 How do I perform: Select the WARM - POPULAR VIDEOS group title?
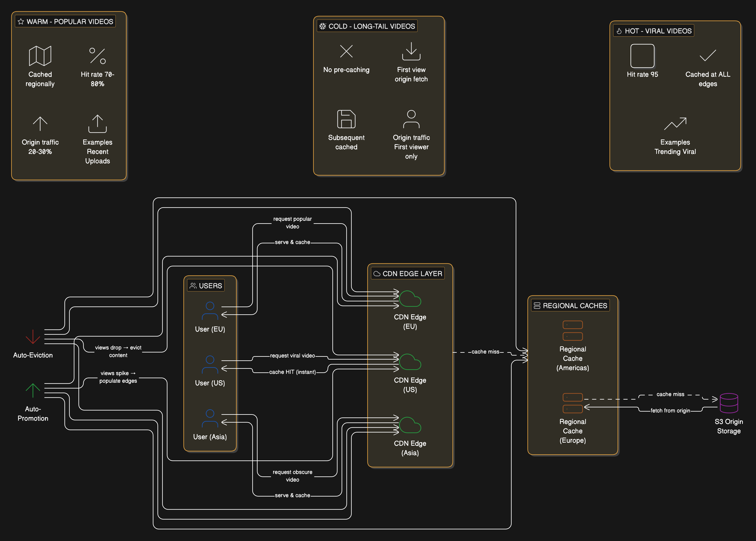[x=65, y=21]
